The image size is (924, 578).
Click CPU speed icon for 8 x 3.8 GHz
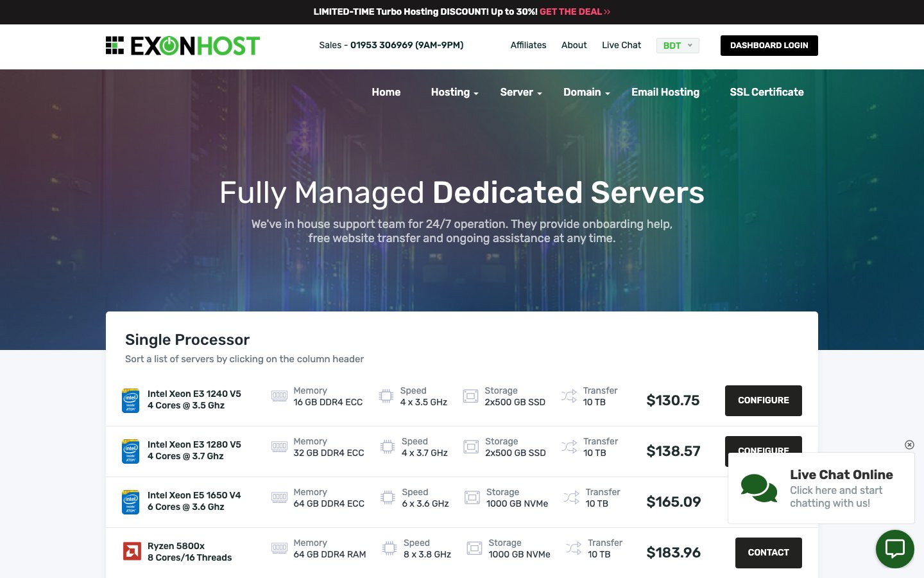(x=389, y=548)
